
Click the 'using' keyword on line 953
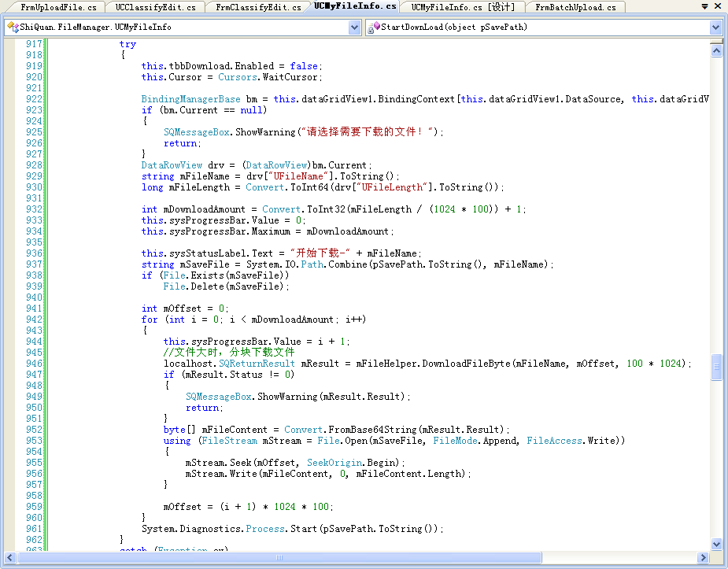click(177, 441)
